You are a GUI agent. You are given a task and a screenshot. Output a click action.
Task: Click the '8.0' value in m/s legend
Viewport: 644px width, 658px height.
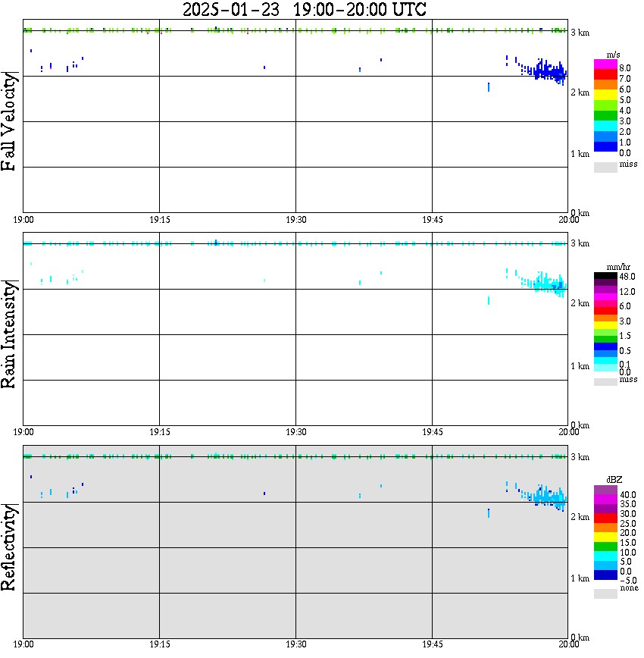625,68
